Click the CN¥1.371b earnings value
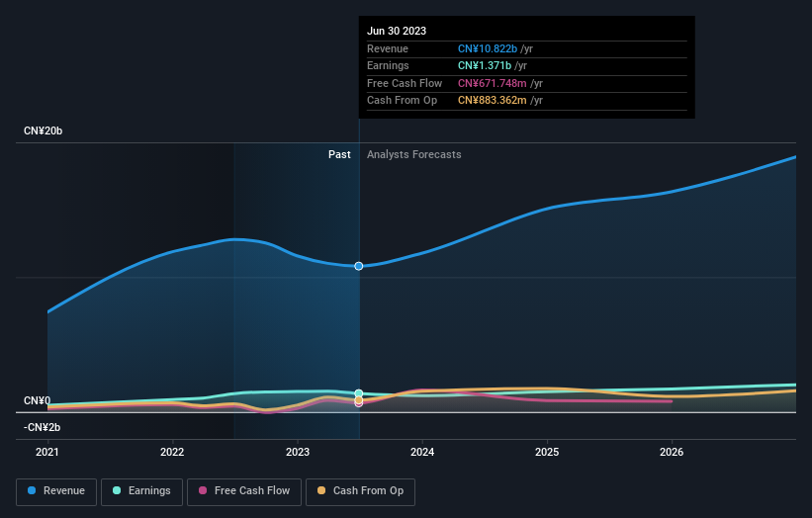Screen dimensions: 812x518 coord(485,65)
